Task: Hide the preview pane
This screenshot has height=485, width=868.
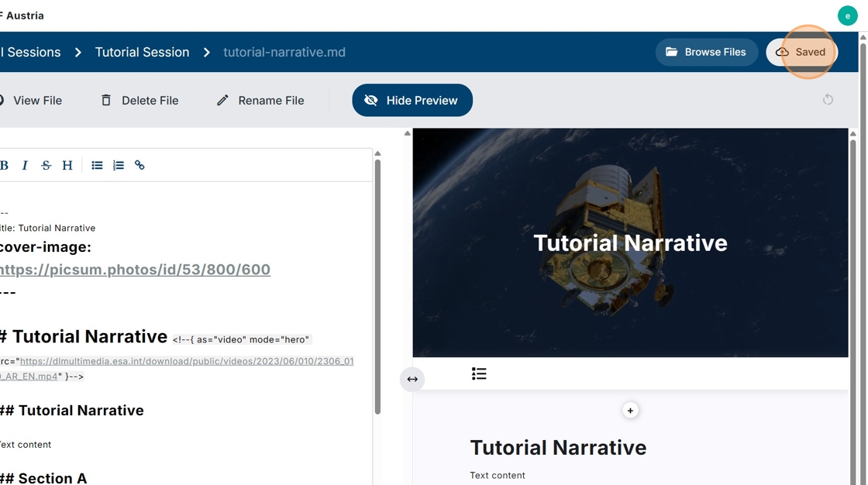Action: [x=412, y=100]
